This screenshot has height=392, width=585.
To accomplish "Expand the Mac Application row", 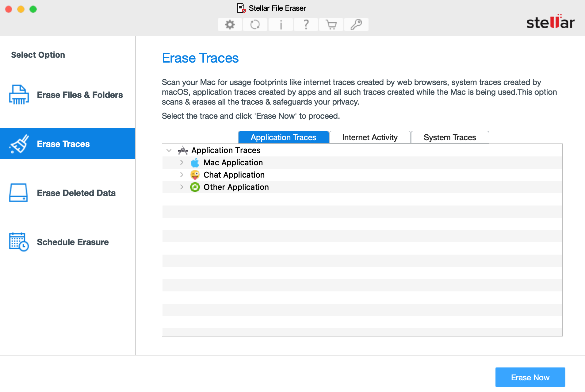I will pos(182,162).
